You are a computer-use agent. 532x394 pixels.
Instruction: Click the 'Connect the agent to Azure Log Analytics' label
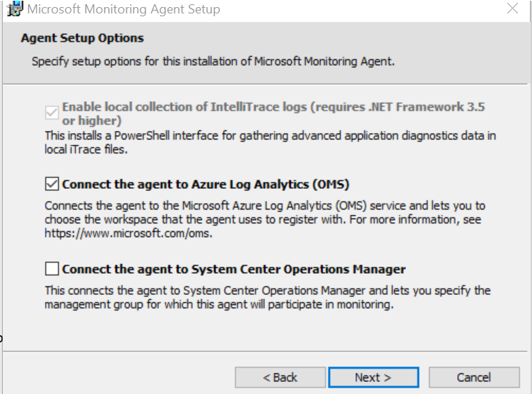pos(206,185)
